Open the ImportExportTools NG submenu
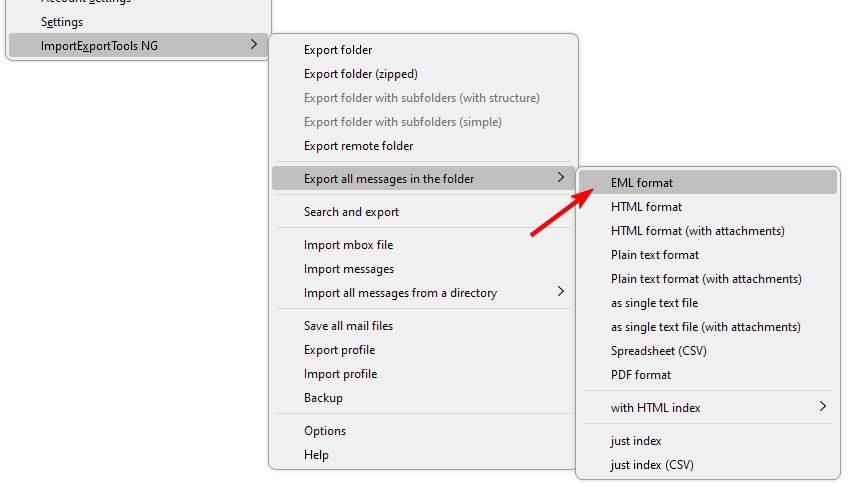 [139, 45]
